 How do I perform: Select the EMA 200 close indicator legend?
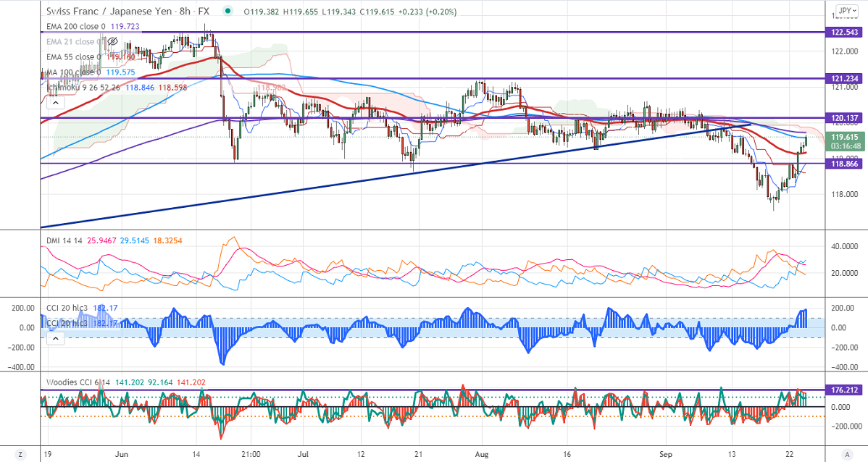(x=76, y=27)
